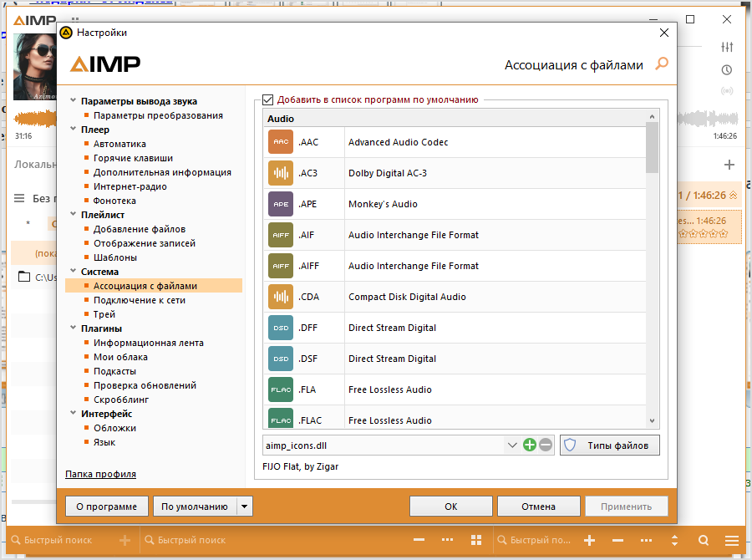Select the 'Dolby Digital AC-3' row text
Screen dimensions: 752x560
(x=388, y=173)
